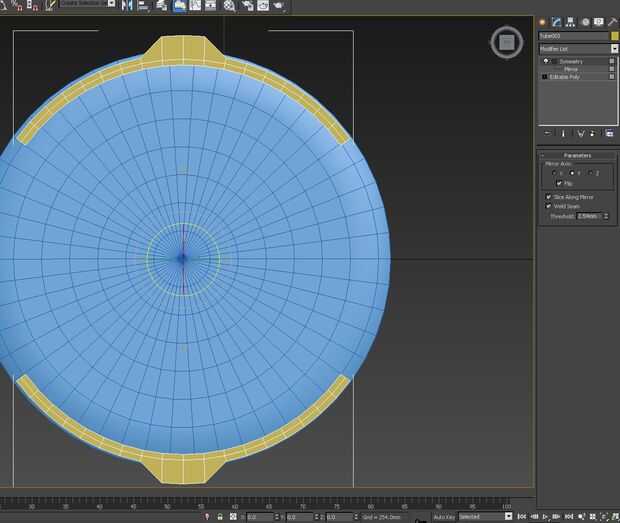Select the Z mirror axis radio button
620x523 pixels.
(590, 173)
